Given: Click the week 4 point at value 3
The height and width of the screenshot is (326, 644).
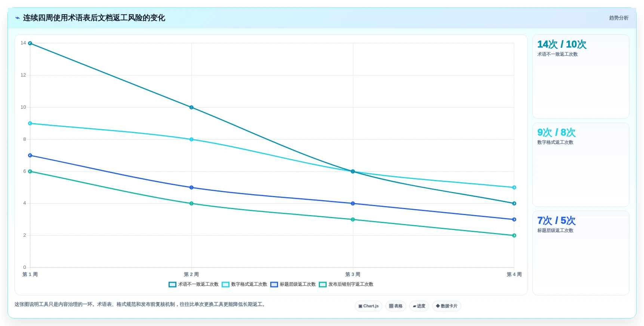Looking at the screenshot, I should 514,220.
